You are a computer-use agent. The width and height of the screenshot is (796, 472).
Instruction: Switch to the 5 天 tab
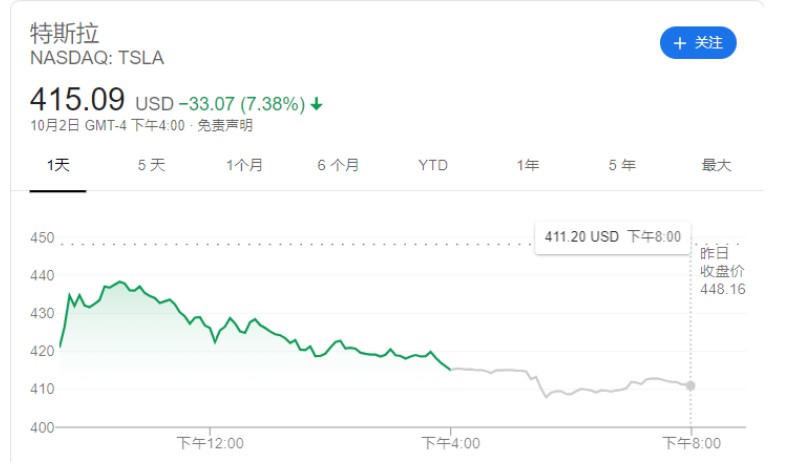(x=151, y=166)
